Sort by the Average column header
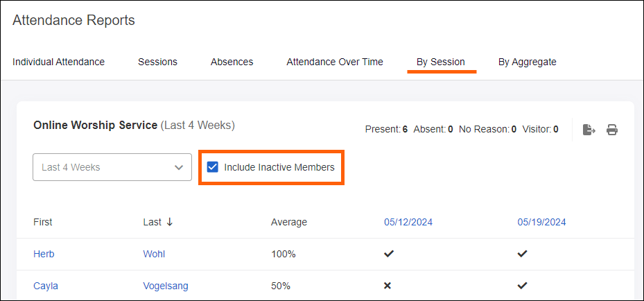The image size is (644, 301). click(x=289, y=222)
